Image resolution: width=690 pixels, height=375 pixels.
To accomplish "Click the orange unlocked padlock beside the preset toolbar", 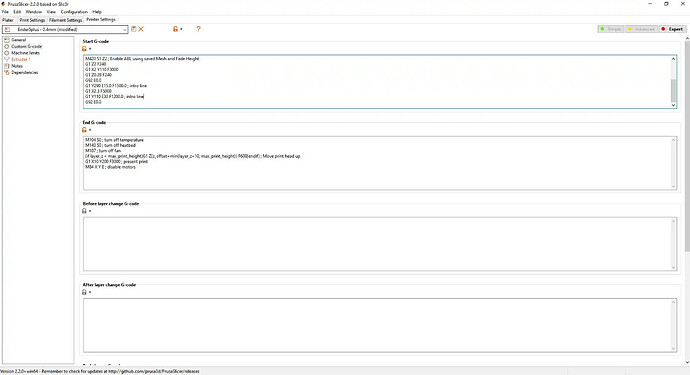I will click(x=175, y=29).
